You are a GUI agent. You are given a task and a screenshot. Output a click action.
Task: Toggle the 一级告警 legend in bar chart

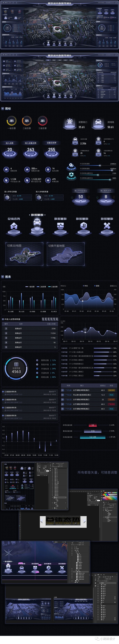[x=30, y=287]
